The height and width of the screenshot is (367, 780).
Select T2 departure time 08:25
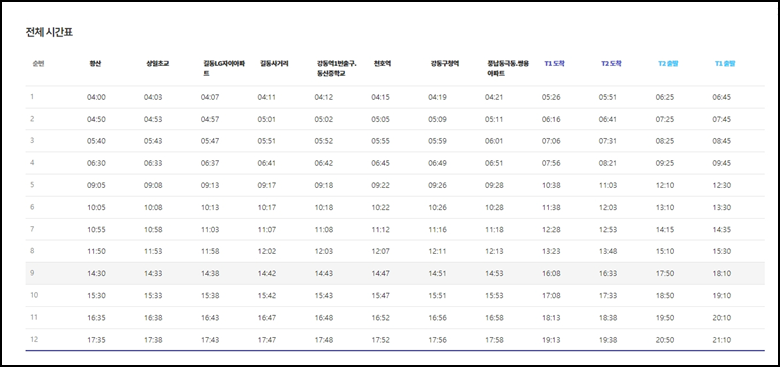665,141
